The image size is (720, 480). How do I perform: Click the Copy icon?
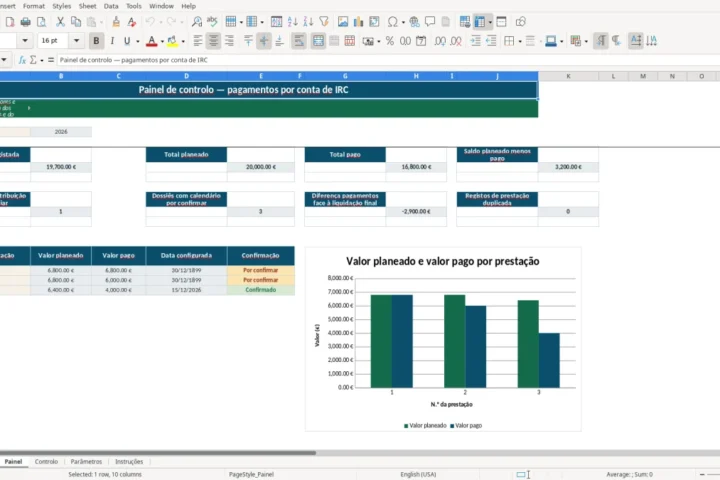[x=76, y=22]
